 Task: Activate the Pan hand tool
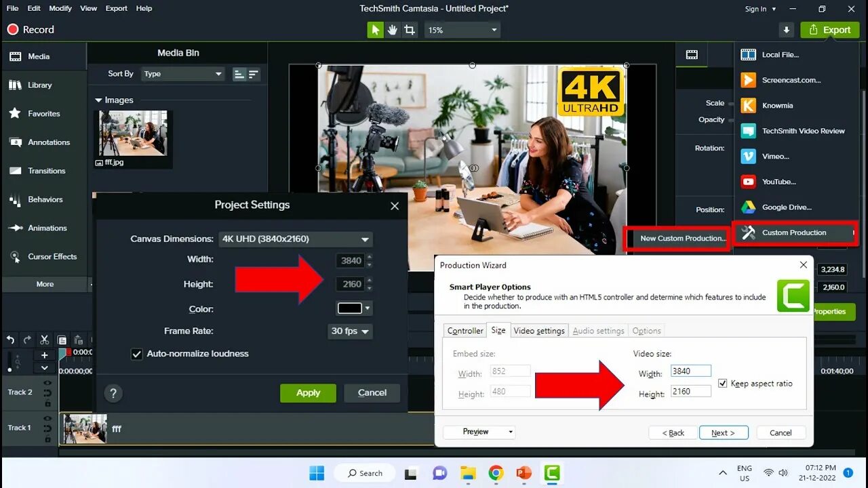click(x=392, y=30)
